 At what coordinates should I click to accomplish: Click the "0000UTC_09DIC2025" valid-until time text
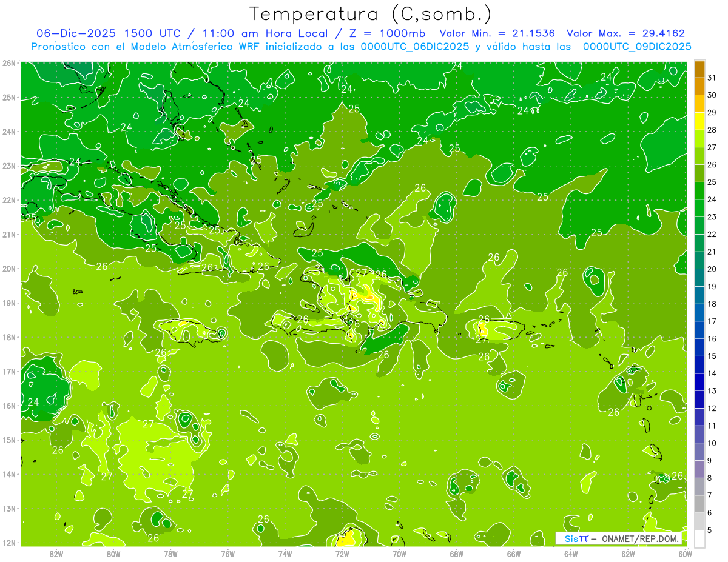(x=637, y=46)
